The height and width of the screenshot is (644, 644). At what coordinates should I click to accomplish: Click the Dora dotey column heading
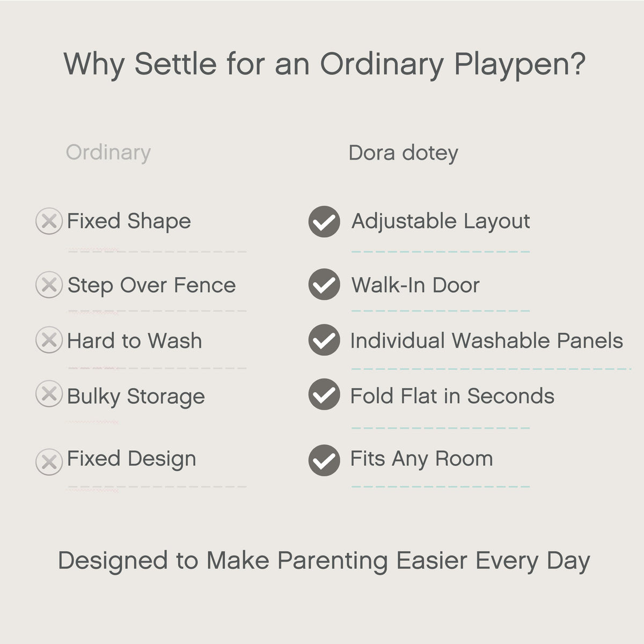[404, 153]
